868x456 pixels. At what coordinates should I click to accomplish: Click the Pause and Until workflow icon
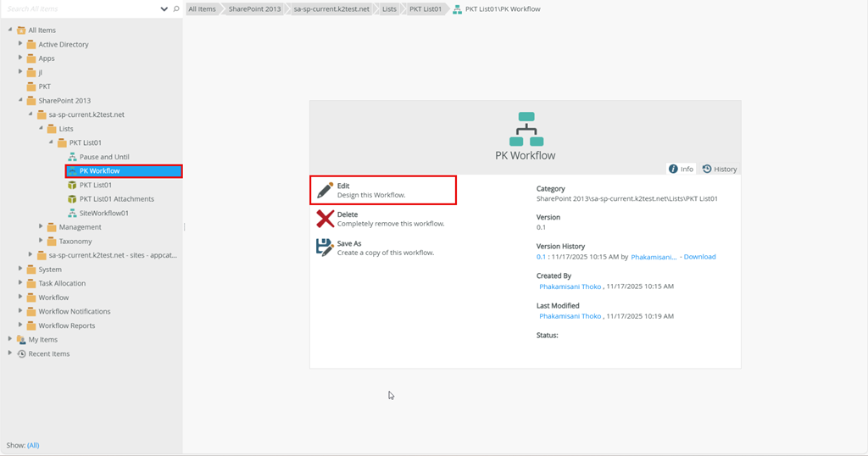[72, 157]
